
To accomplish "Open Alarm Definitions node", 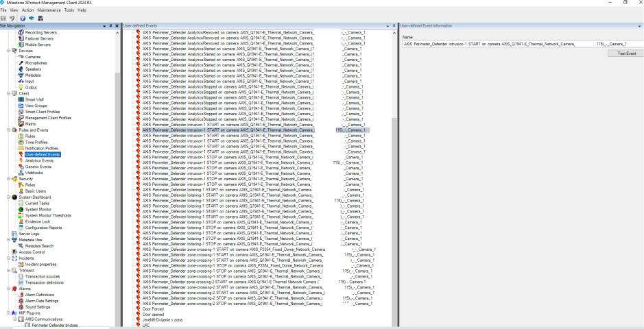I will (x=40, y=295).
